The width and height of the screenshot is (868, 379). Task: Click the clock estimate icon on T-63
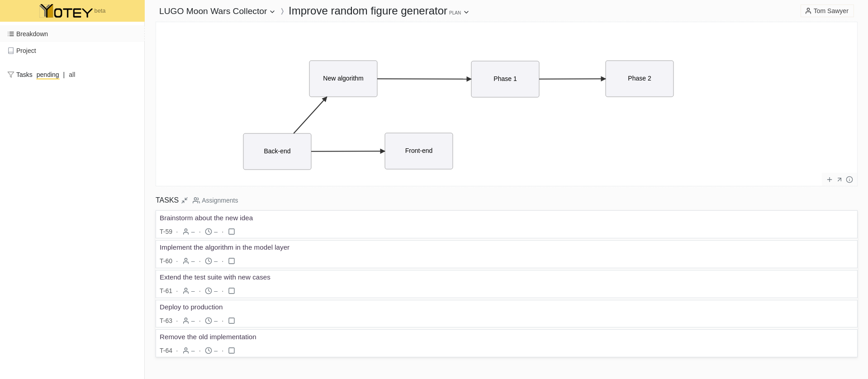coord(209,321)
